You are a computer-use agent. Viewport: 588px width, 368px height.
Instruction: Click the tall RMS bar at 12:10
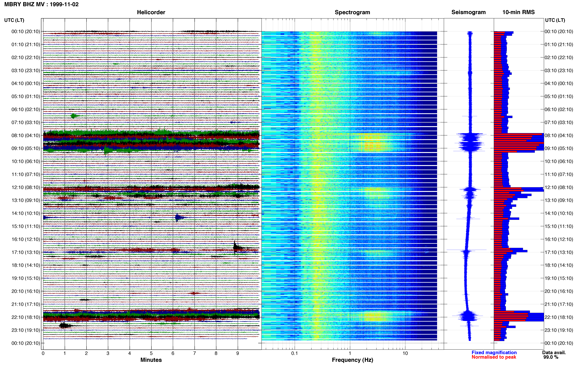click(x=519, y=189)
